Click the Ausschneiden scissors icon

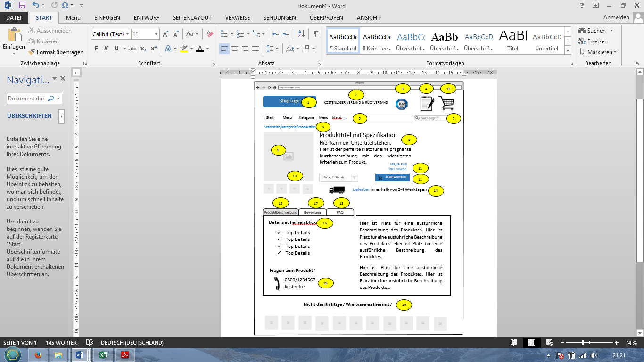coord(32,31)
